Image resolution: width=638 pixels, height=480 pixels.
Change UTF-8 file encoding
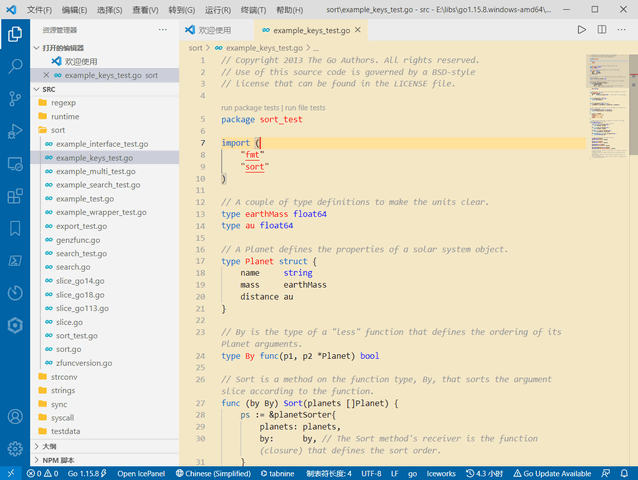(371, 473)
